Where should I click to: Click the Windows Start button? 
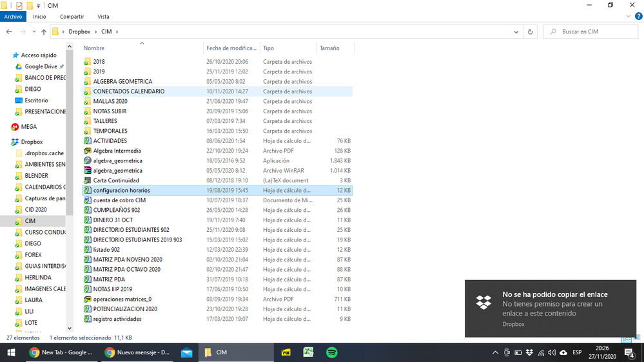tap(11, 352)
